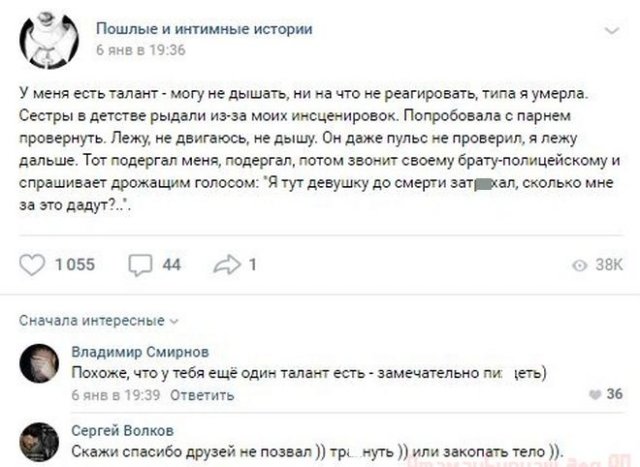Open Владимир Смирнов's profile picture
Screen dimensions: 640x467
pyautogui.click(x=40, y=362)
